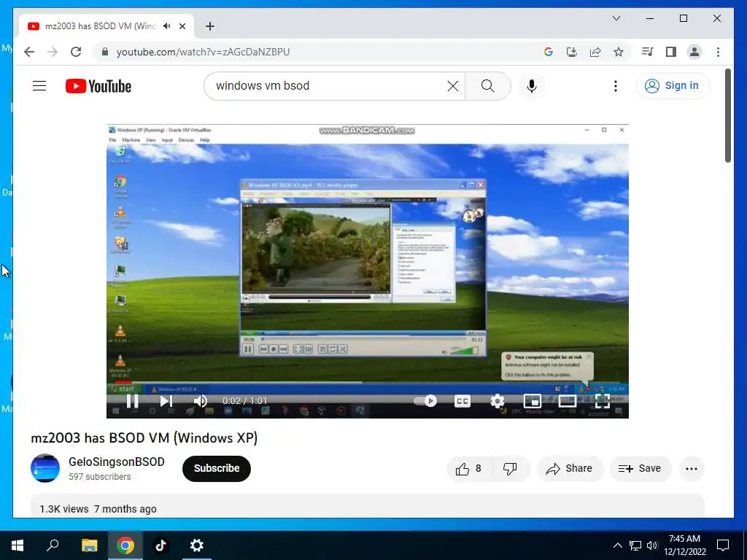Open Settings from the taskbar
The height and width of the screenshot is (560, 747).
[196, 545]
